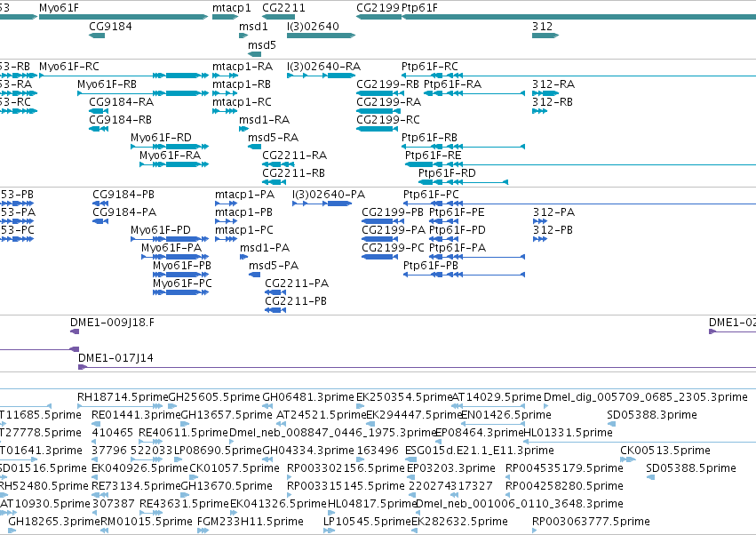Click transcript CG9184-RB

pyautogui.click(x=99, y=129)
